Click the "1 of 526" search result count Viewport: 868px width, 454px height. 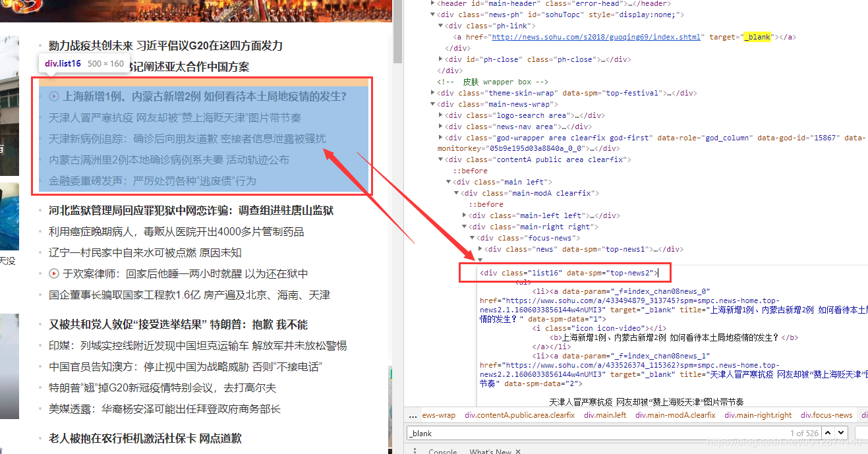pyautogui.click(x=804, y=433)
